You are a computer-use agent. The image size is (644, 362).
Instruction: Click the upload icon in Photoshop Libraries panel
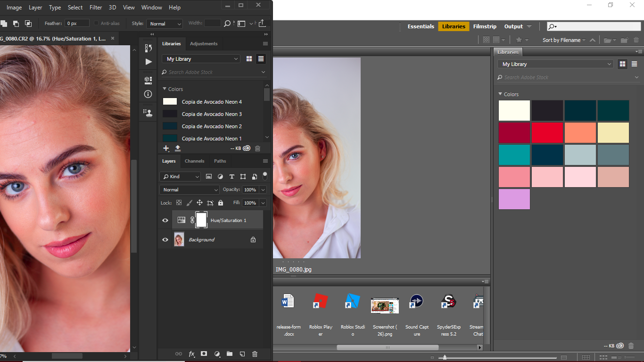(178, 148)
